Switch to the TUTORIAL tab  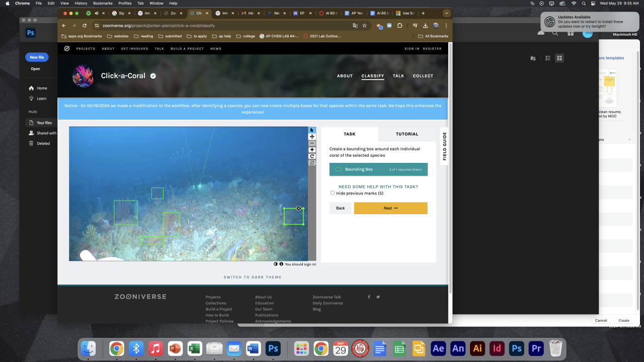pos(407,134)
